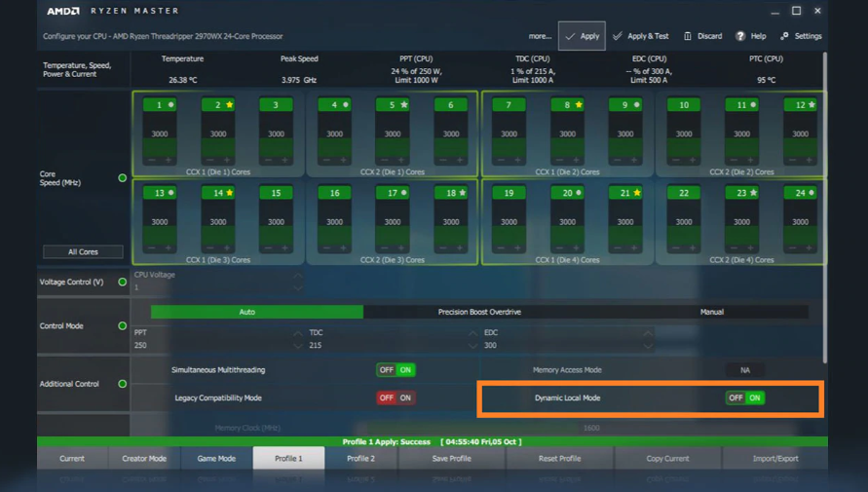Viewport: 868px width, 492px height.
Task: Click the dot indicator on core 1
Action: pos(171,104)
